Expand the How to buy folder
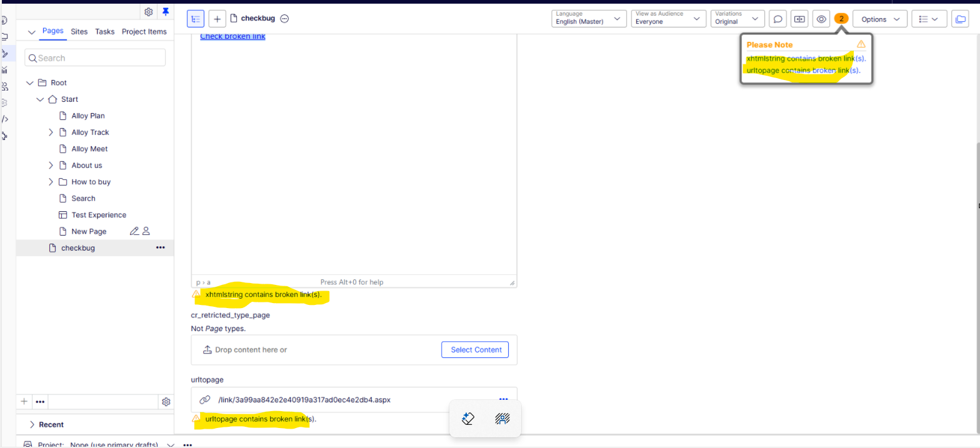Viewport: 980px width, 448px height. [x=51, y=182]
